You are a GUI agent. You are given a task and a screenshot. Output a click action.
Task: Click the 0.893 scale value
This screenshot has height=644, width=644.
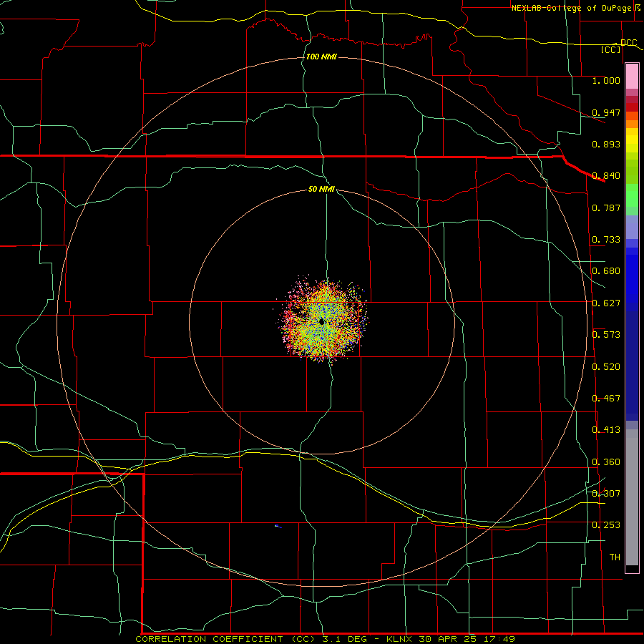point(606,144)
